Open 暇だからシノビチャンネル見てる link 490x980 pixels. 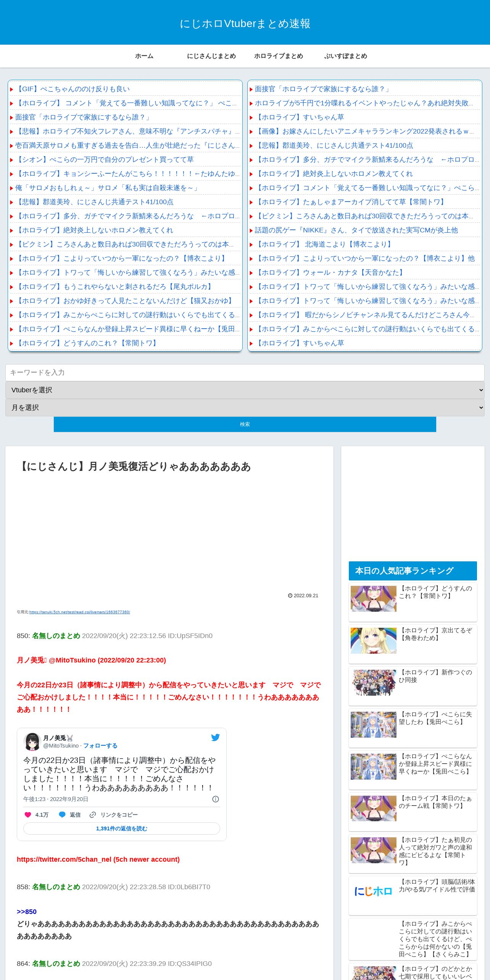pyautogui.click(x=364, y=315)
